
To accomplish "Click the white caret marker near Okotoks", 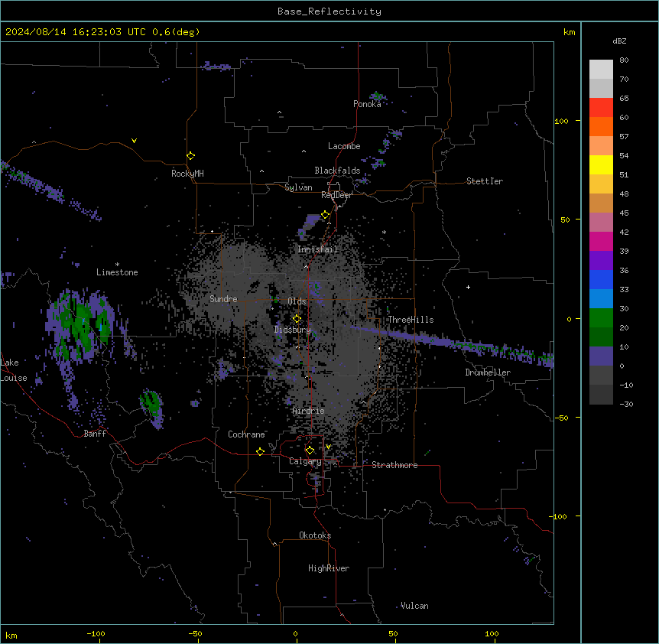I will tap(275, 544).
